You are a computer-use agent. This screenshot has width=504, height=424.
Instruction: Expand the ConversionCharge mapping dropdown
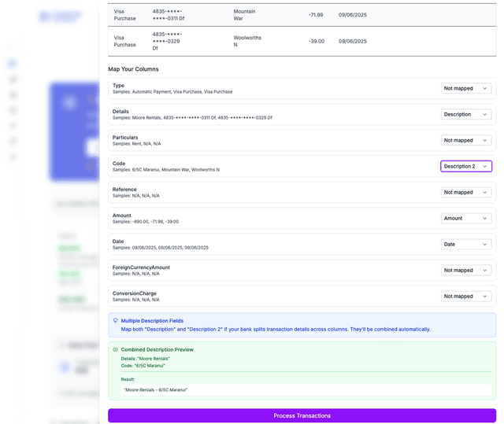(x=465, y=296)
